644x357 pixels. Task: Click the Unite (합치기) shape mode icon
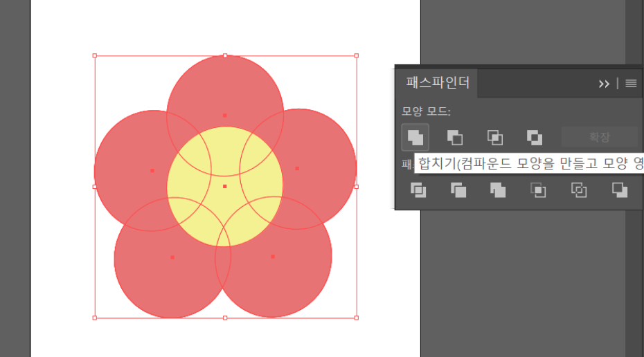[415, 137]
